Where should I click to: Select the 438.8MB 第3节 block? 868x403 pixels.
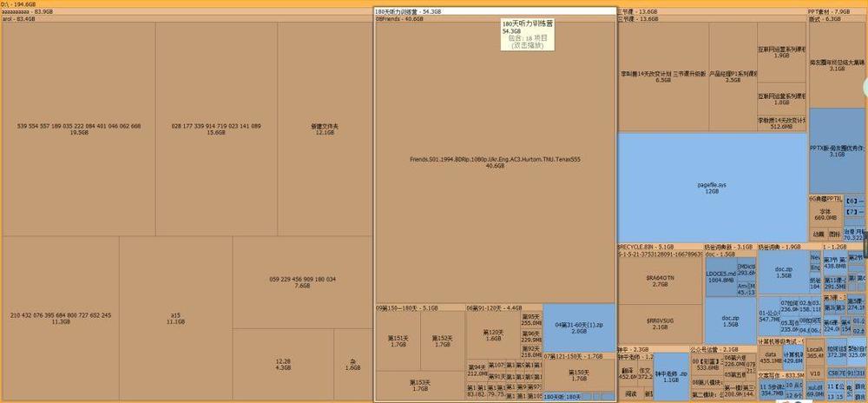pos(835,263)
